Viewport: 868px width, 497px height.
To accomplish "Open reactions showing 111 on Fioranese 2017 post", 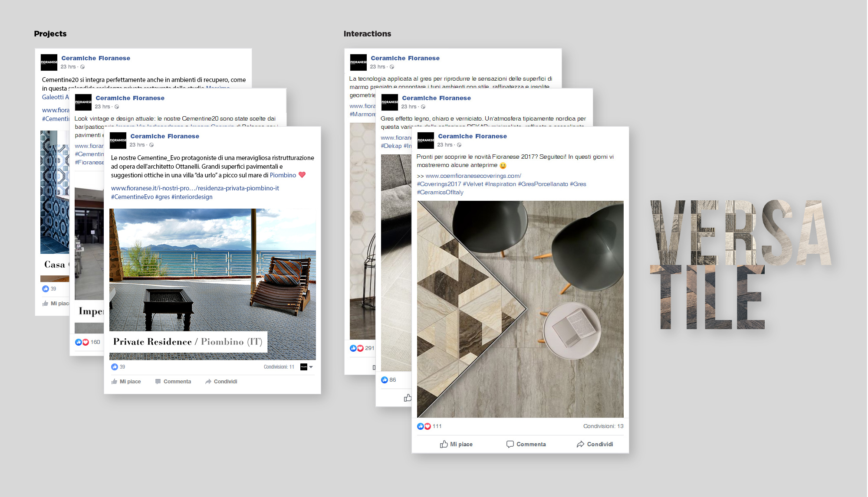I will 429,426.
